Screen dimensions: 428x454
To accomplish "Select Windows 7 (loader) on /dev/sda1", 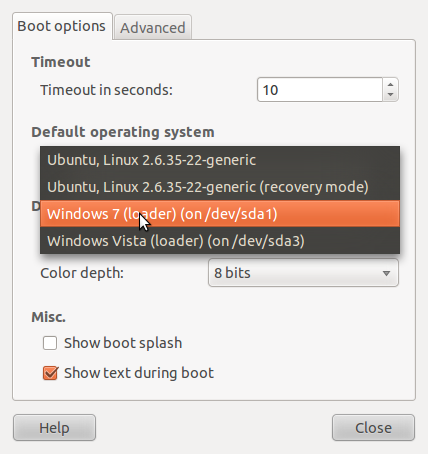I will point(220,214).
